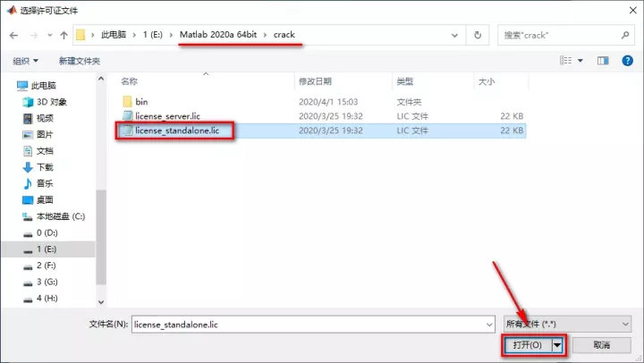Open the 组织 menu
Screen dimensions: 644x363
tap(24, 61)
